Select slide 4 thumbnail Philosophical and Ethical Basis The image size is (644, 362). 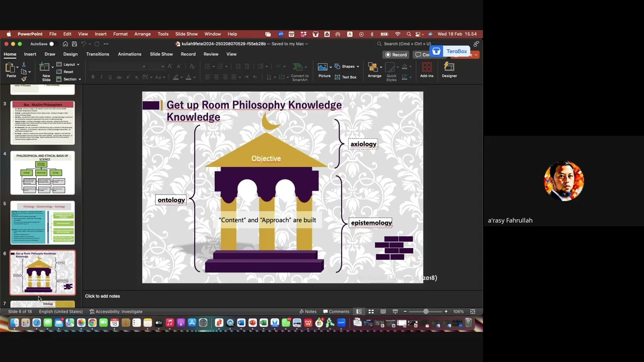point(43,173)
